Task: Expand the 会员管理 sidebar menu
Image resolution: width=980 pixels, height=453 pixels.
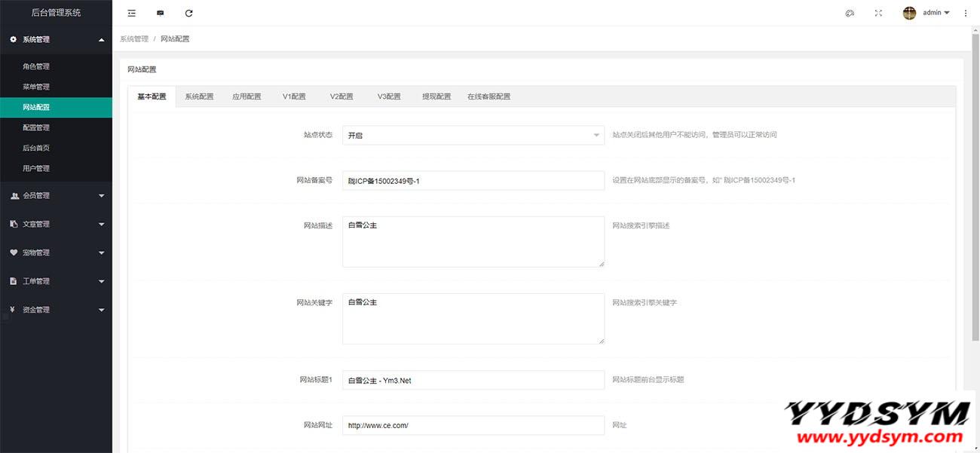Action: (x=56, y=195)
